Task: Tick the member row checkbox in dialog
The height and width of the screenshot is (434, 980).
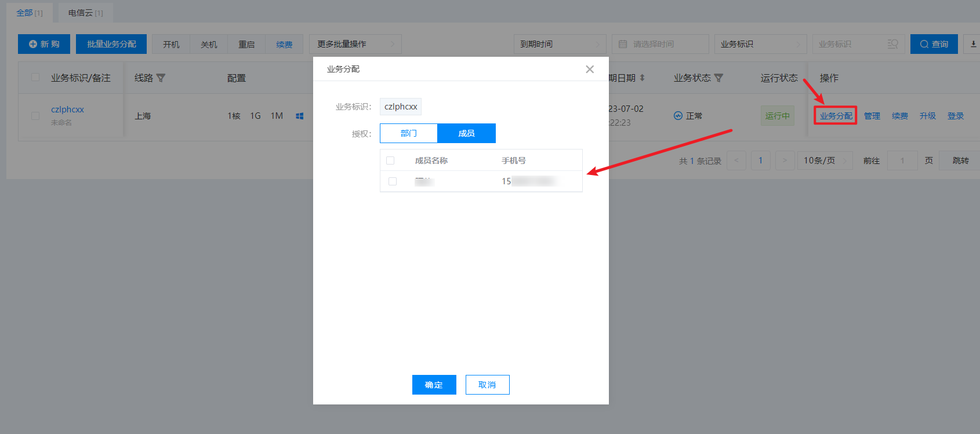Action: coord(393,181)
